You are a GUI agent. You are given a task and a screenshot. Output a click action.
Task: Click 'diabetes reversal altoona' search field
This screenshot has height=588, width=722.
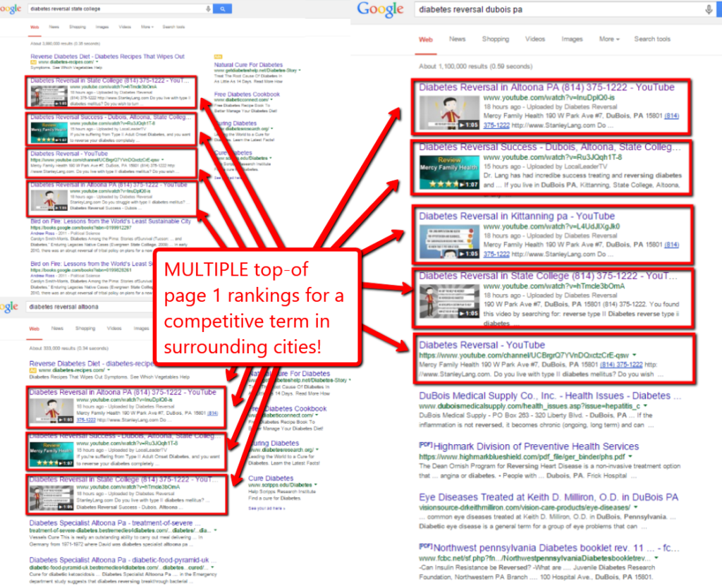(90, 307)
